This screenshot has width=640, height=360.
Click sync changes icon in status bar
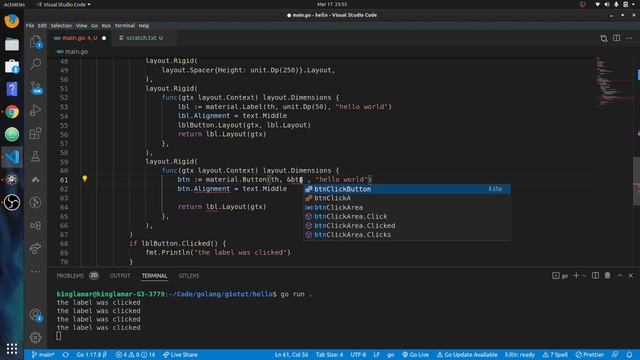(66, 355)
